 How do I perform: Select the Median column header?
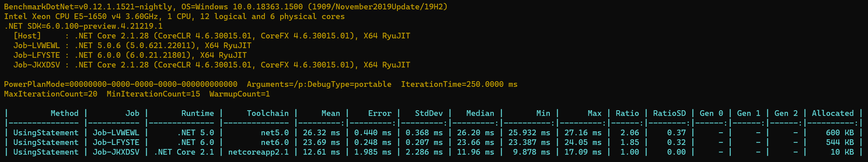pyautogui.click(x=480, y=114)
